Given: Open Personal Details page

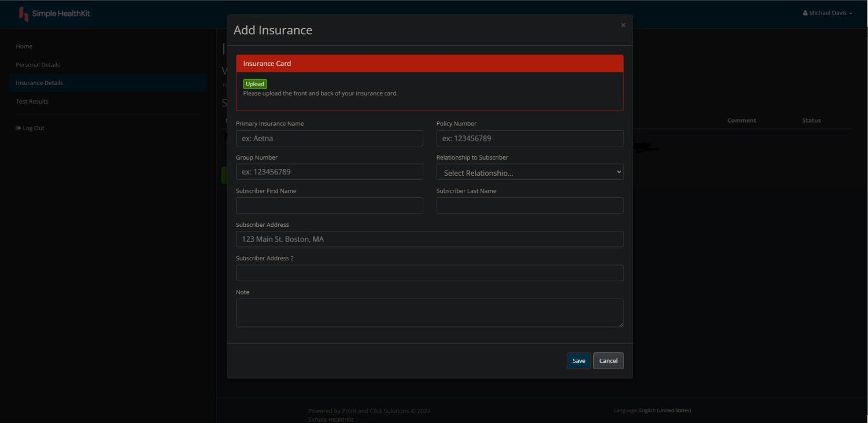Looking at the screenshot, I should (38, 65).
